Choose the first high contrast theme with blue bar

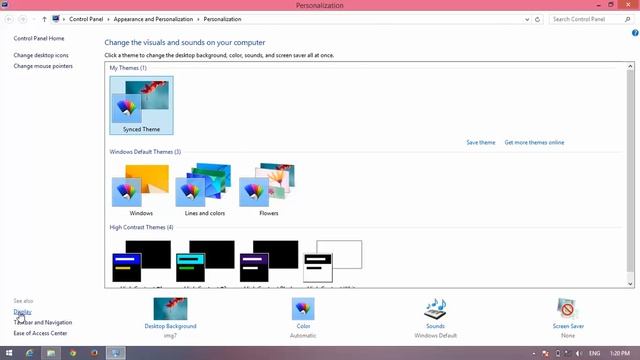[141, 261]
